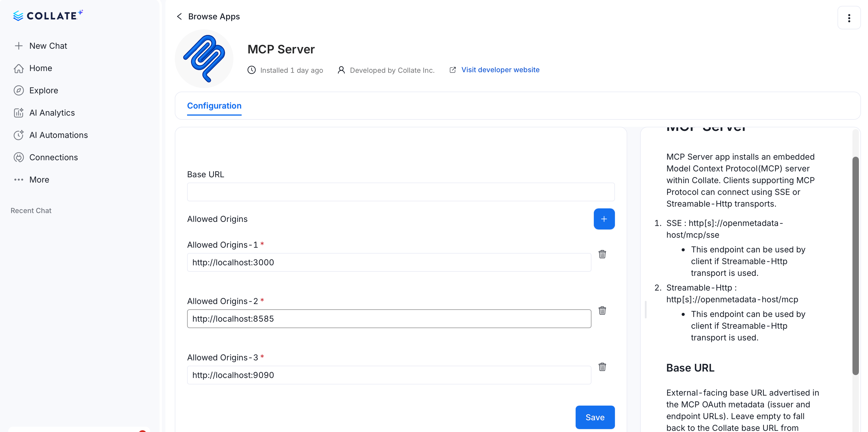Click the Recent Chat label
This screenshot has width=868, height=432.
pos(31,210)
